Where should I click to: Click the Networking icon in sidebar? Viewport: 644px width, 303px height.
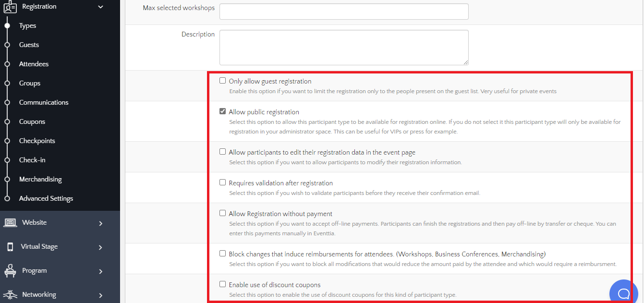[x=10, y=294]
